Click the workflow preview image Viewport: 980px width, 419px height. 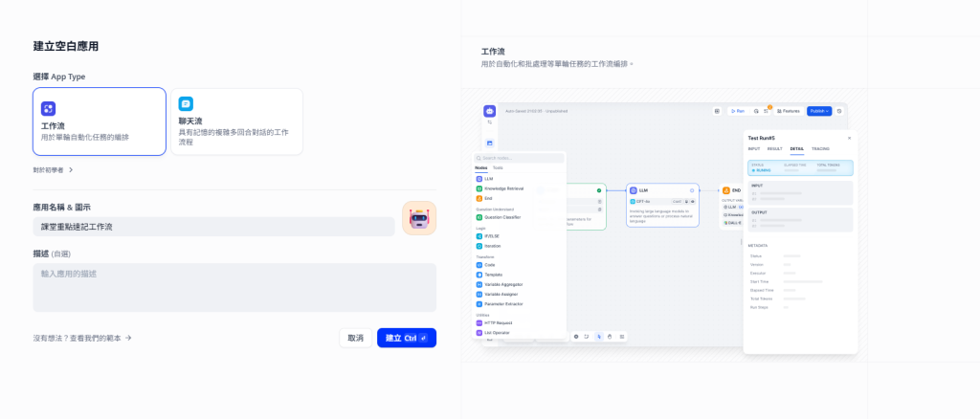click(x=664, y=226)
